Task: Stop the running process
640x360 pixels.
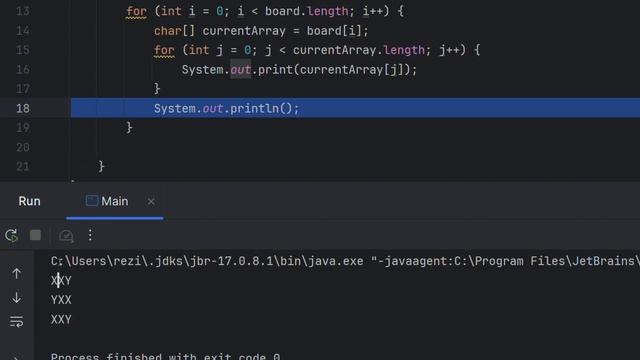Action: 36,235
